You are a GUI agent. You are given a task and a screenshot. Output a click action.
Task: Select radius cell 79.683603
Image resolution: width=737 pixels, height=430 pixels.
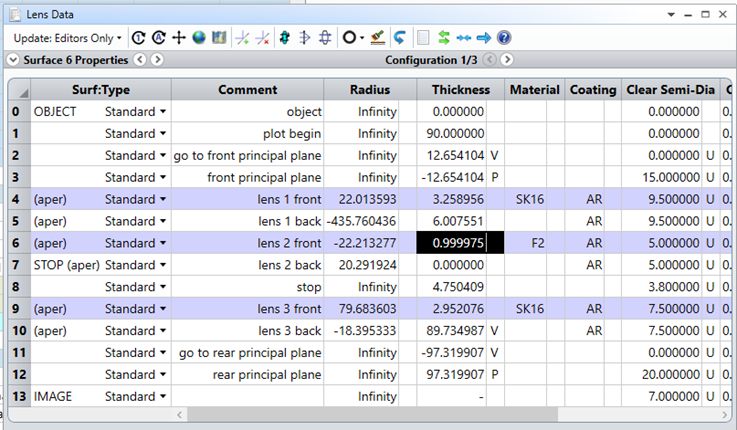coord(361,309)
